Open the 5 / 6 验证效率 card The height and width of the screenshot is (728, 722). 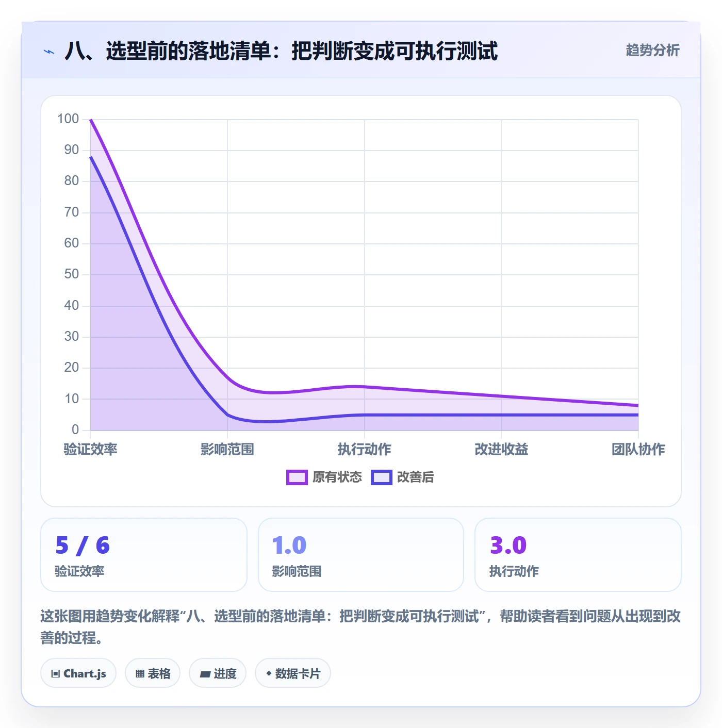pyautogui.click(x=144, y=555)
